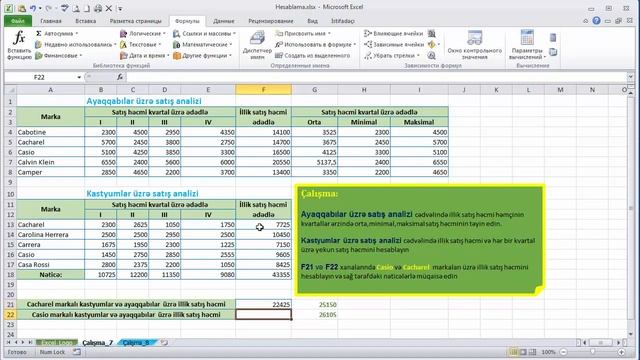Image resolution: width=640 pixels, height=360 pixels.
Task: Click the horizontal scrollbar thumb
Action: click(600, 342)
